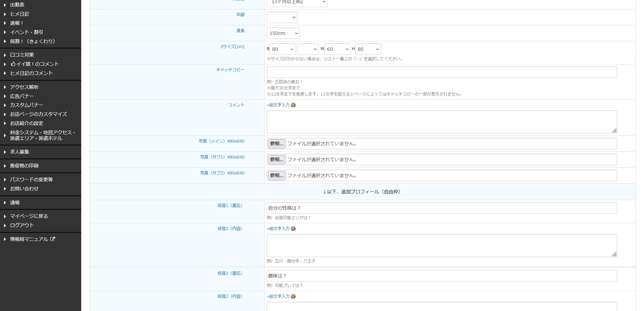Open the 【3ヶ月以上前】 dropdown

point(297,3)
